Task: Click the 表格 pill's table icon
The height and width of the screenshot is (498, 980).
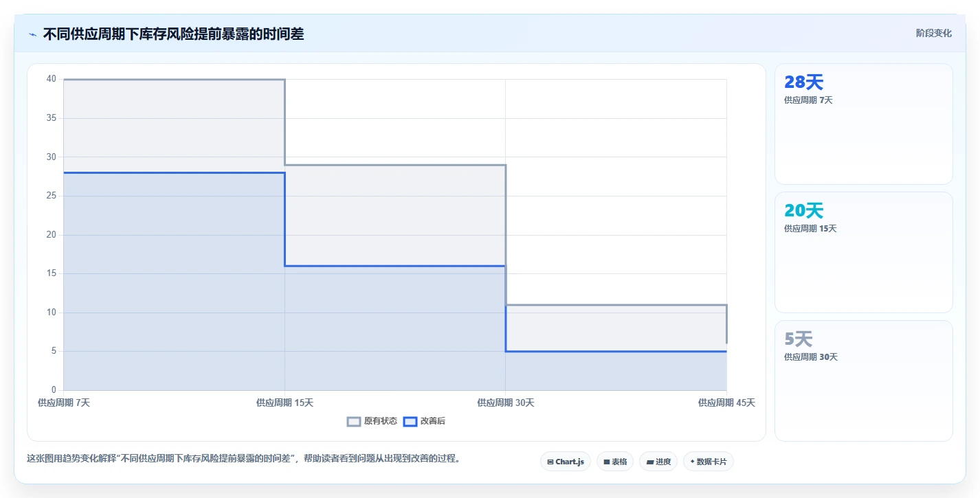Action: 607,462
